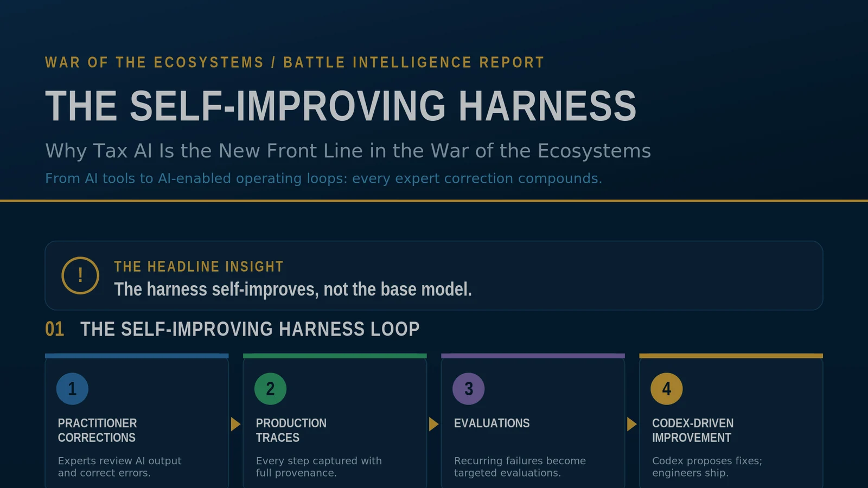Click arrow between Practitioner Corrections and Production Traces
The width and height of the screenshot is (868, 488).
point(235,424)
